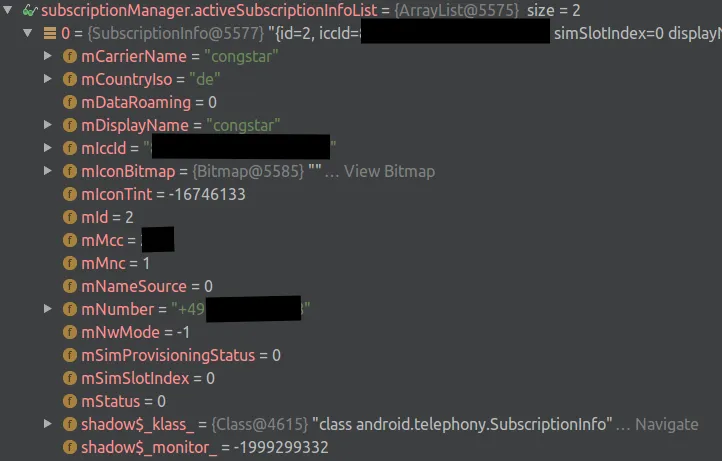Click the list icon of element 0
Screen dimensions: 722x461
[50, 33]
